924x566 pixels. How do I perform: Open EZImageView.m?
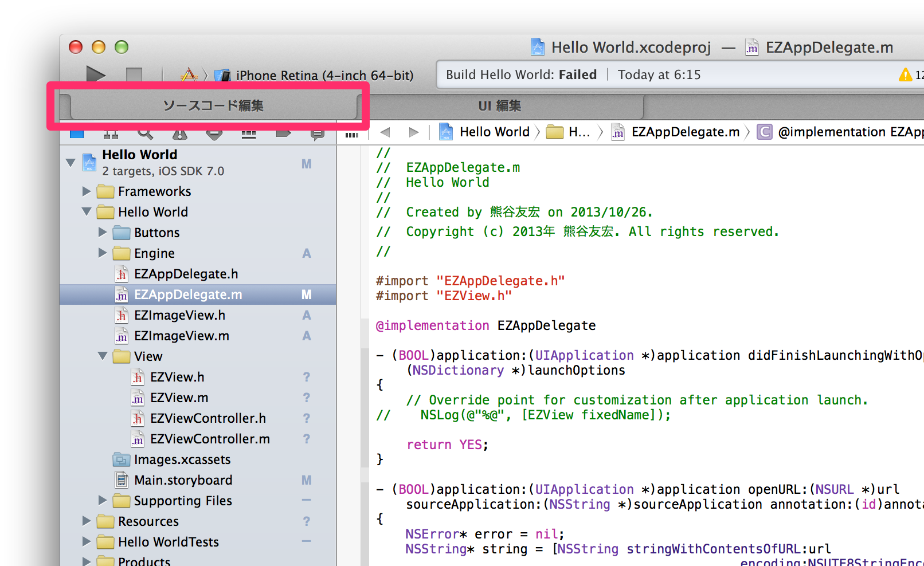198,336
